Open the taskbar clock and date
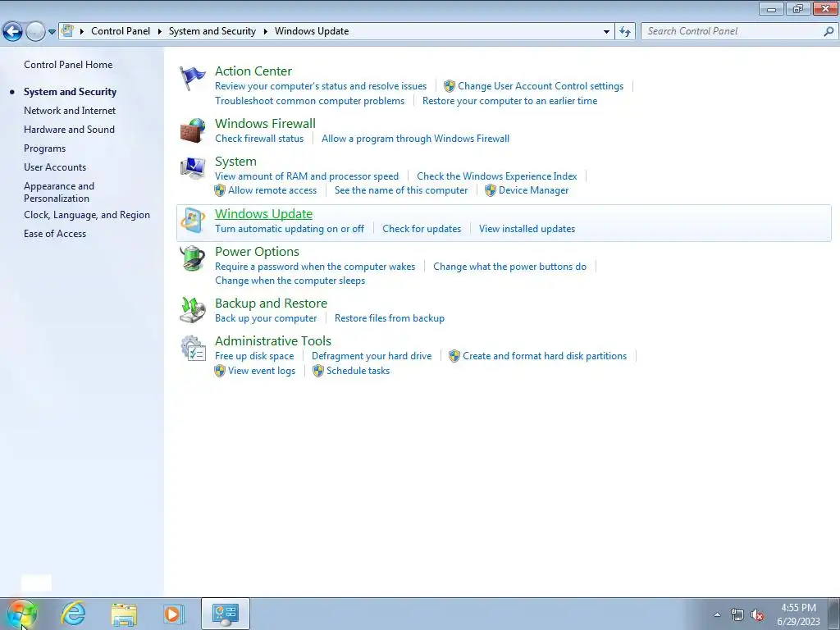Screen dimensions: 840x630 (x=798, y=614)
